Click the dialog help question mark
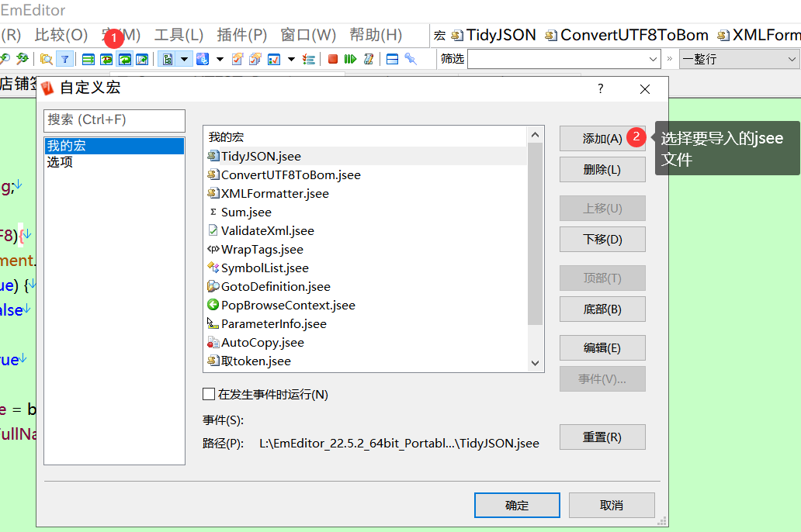This screenshot has width=801, height=532. 600,89
